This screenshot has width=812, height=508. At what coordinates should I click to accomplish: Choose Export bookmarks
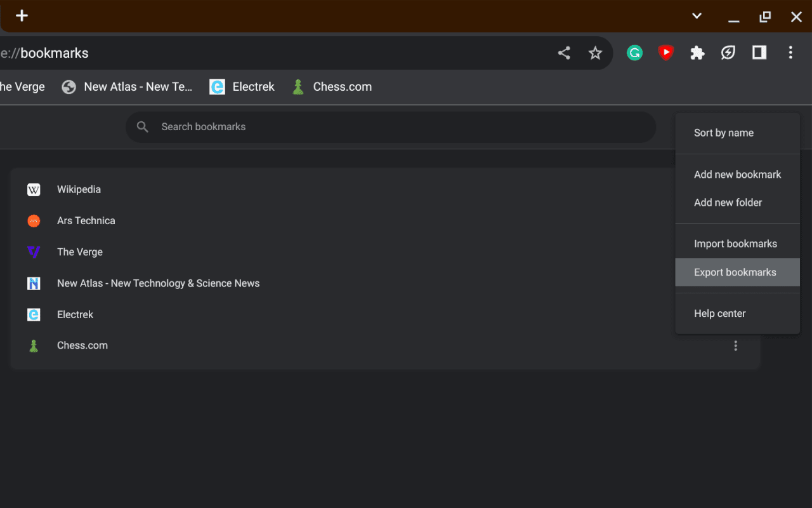[737, 272]
